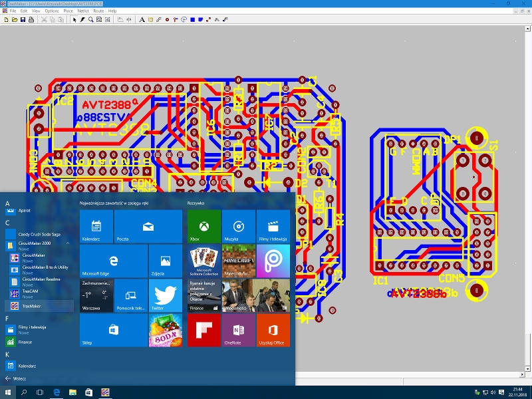Select the blue polygon plane tool

(x=201, y=20)
